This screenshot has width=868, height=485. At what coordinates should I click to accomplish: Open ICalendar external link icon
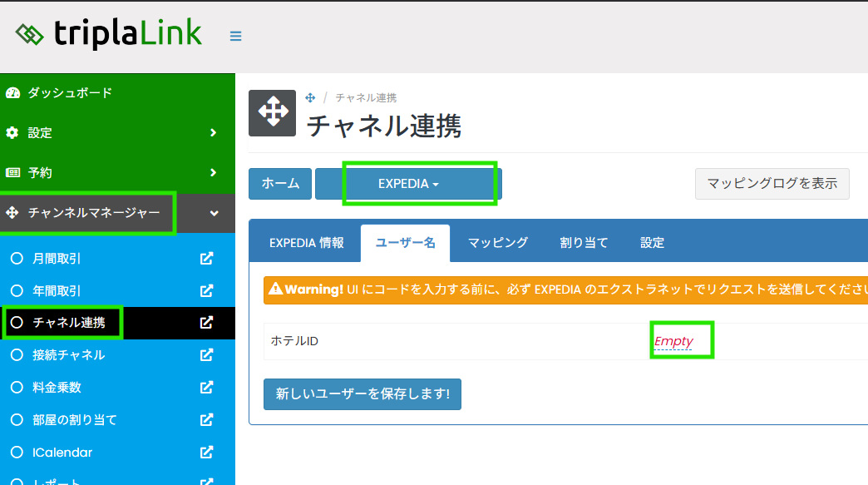coord(206,453)
